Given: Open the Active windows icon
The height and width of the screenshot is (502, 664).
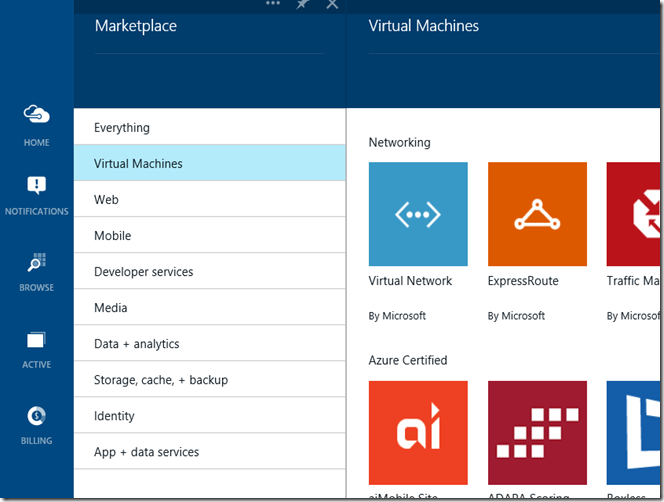Looking at the screenshot, I should [37, 341].
